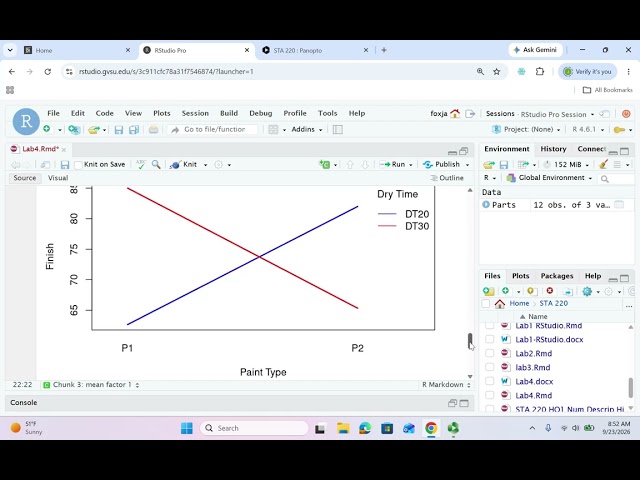Click the workspace panes grid icon
This screenshot has width=640, height=480.
(273, 130)
